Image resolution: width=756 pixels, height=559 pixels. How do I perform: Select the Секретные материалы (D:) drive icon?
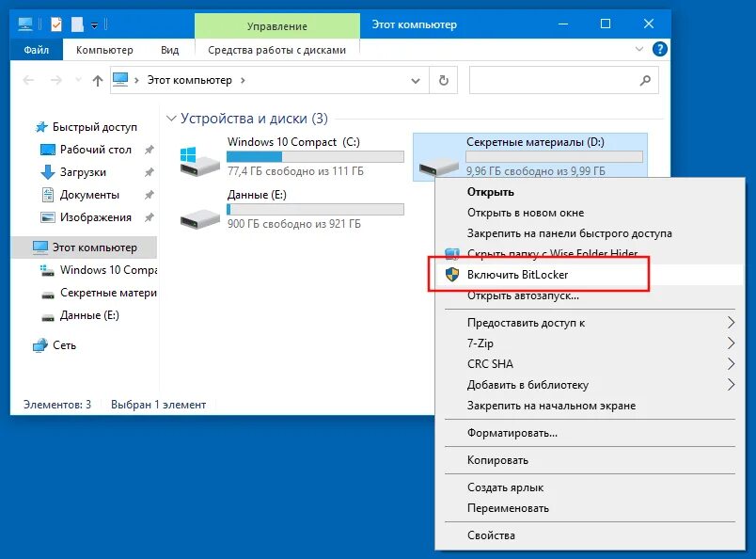coord(439,167)
